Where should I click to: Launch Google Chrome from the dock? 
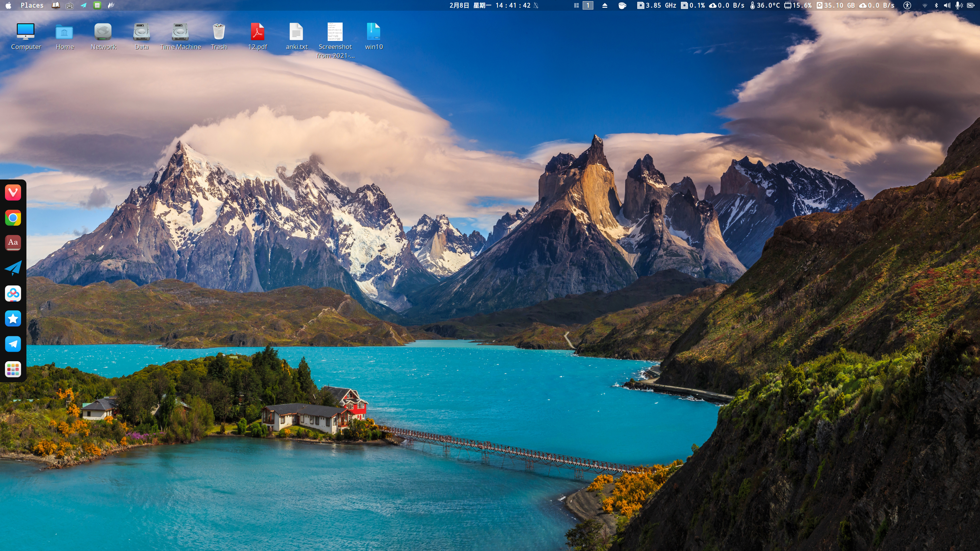pyautogui.click(x=13, y=218)
